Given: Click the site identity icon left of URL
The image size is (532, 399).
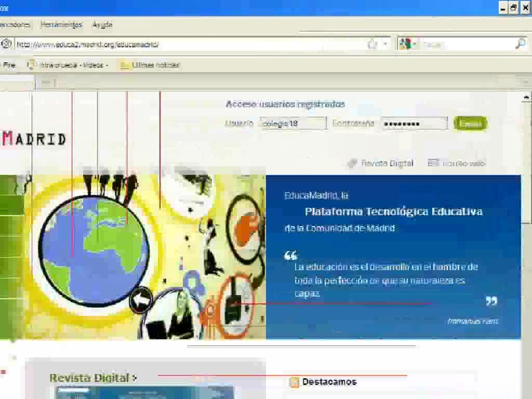Looking at the screenshot, I should (x=6, y=44).
